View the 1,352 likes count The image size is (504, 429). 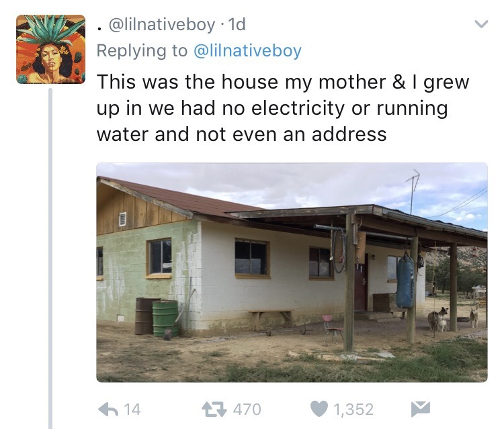pyautogui.click(x=351, y=409)
